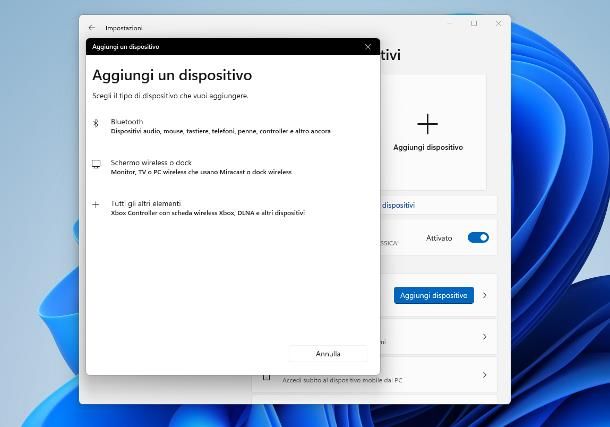Image resolution: width=610 pixels, height=427 pixels.
Task: Click Accedi subito al dispositivo mobile text
Action: pyautogui.click(x=342, y=380)
